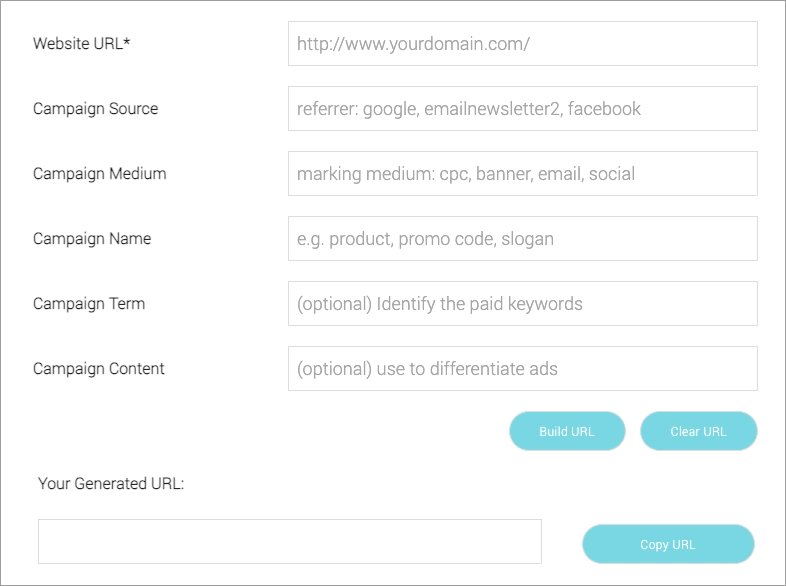Click the Campaign Name label
This screenshot has height=586, width=786.
(x=92, y=239)
